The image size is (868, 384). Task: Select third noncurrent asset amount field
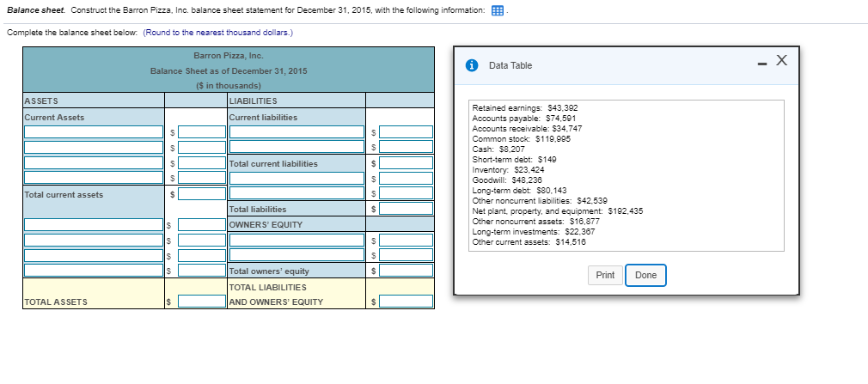click(201, 255)
